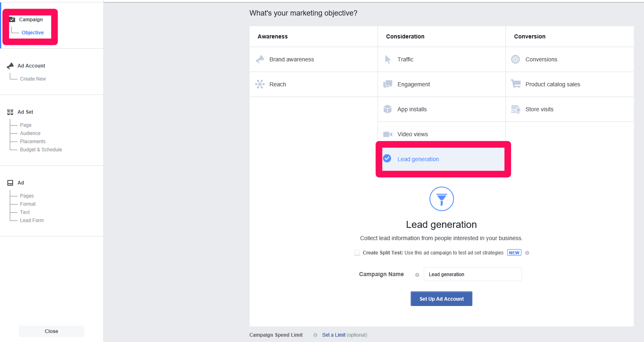Click the Close button in sidebar
This screenshot has height=342, width=644.
pyautogui.click(x=51, y=331)
